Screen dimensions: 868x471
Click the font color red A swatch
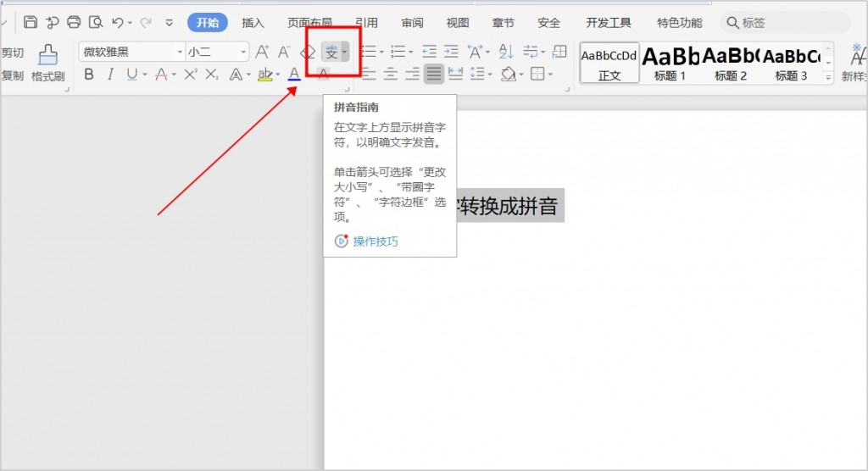(x=294, y=75)
